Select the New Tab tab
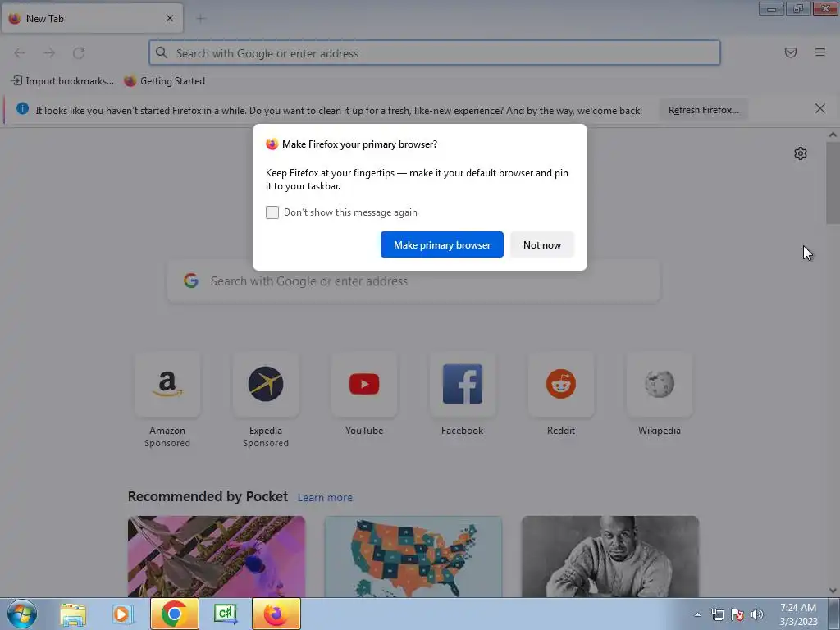 (92, 18)
